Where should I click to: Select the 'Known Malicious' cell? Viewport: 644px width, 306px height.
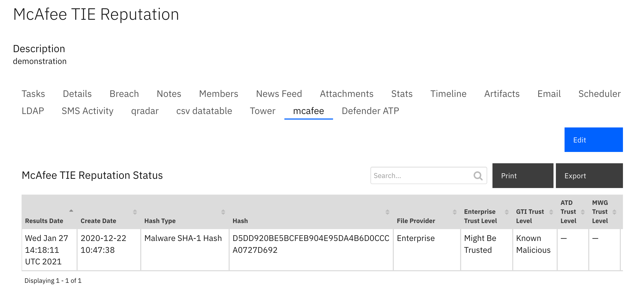point(535,250)
